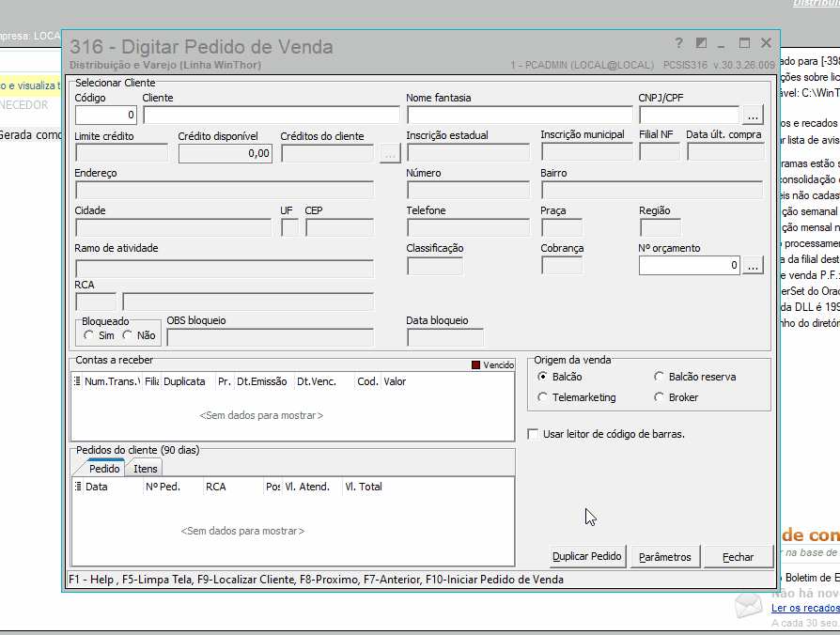Click grid options icon in Contas a receber
The image size is (840, 635).
pos(77,381)
